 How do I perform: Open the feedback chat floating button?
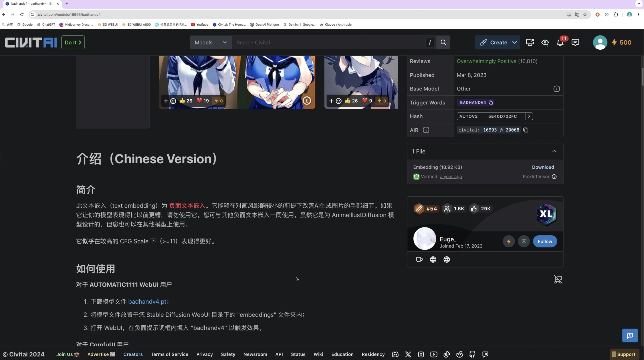click(x=630, y=336)
